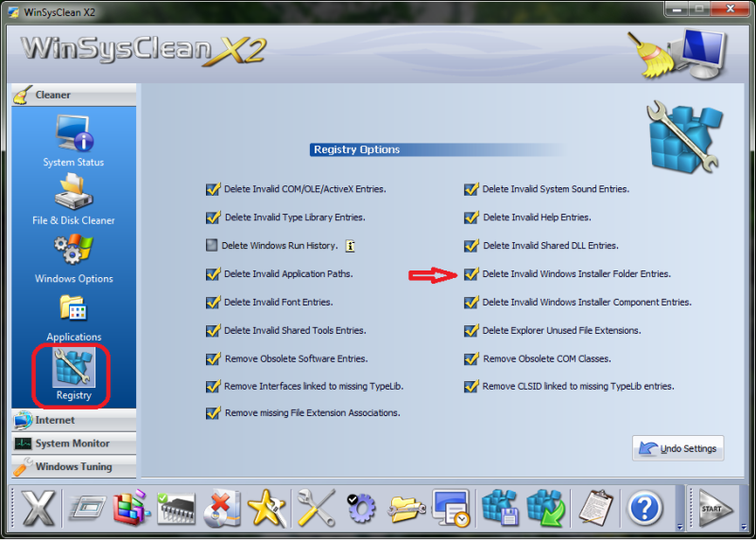Open the Windows Options section
This screenshot has width=756, height=540.
pos(74,257)
